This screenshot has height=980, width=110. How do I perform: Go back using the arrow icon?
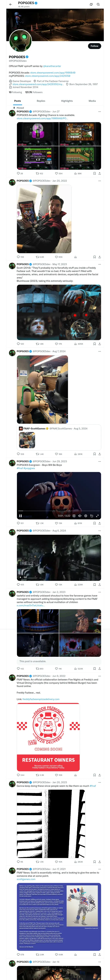pyautogui.click(x=11, y=5)
